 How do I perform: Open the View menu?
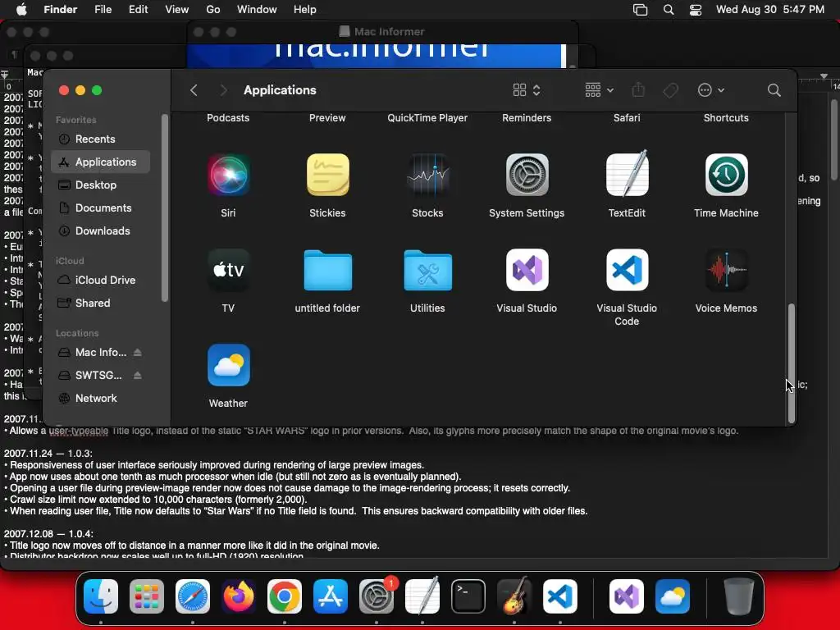177,9
